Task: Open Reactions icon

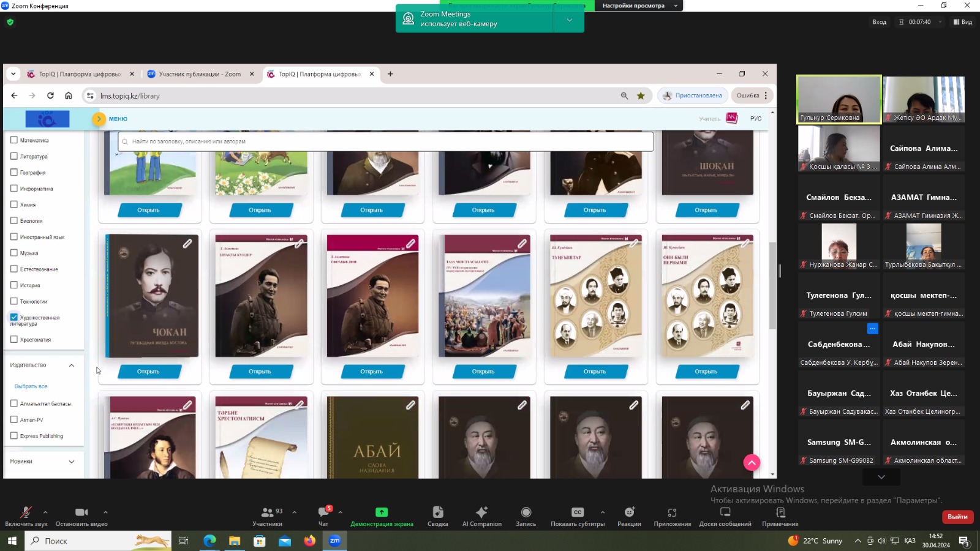Action: (x=629, y=512)
